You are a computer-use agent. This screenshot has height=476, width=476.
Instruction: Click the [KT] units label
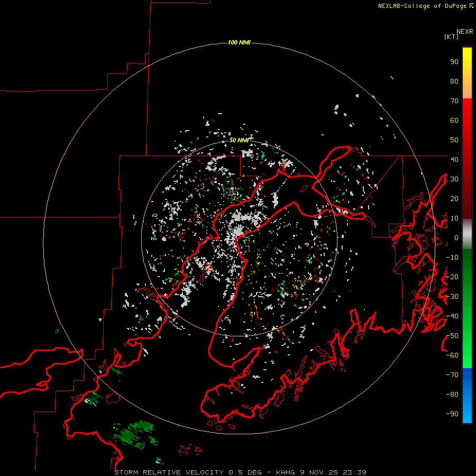pos(451,36)
